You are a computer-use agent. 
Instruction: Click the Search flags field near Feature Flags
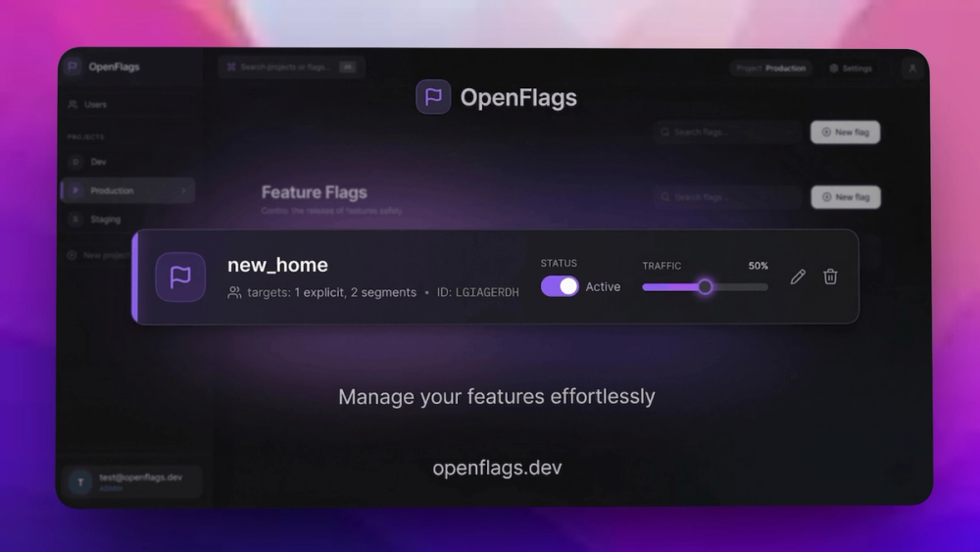[728, 197]
